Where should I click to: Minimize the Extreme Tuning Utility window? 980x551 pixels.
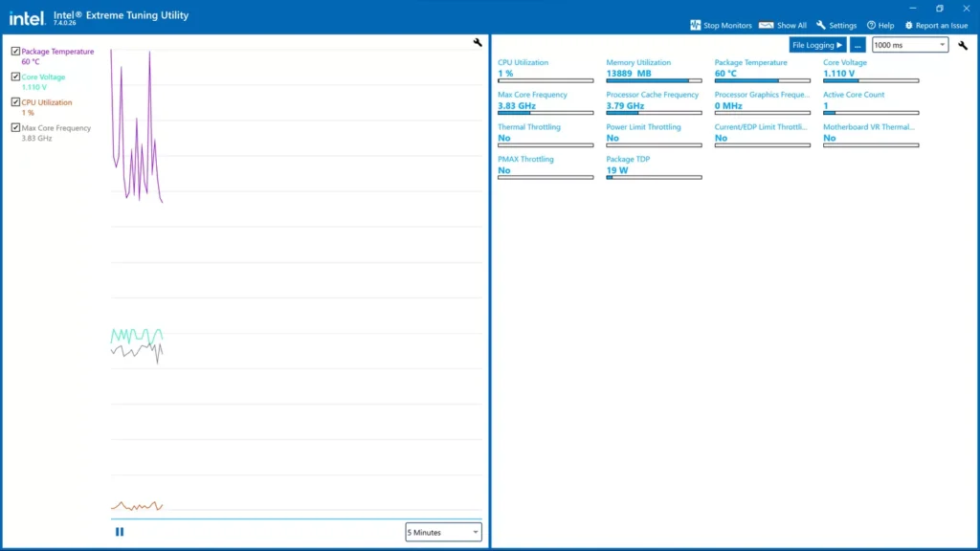coord(912,8)
